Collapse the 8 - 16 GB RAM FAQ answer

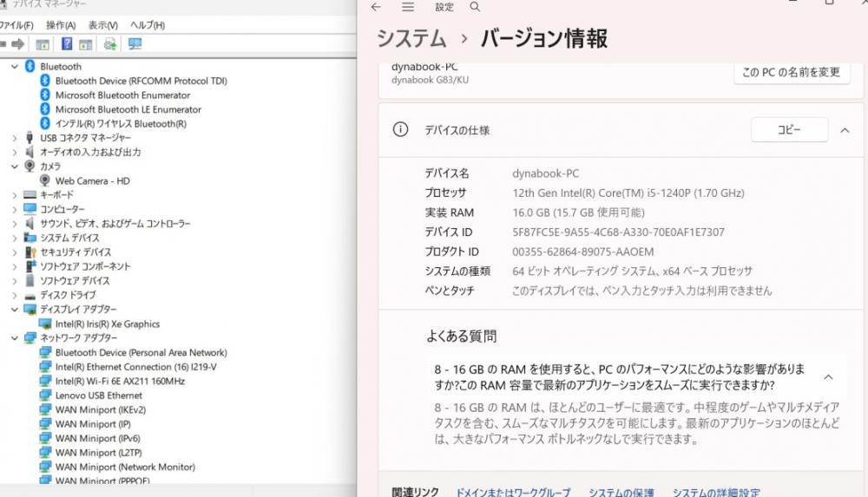829,377
